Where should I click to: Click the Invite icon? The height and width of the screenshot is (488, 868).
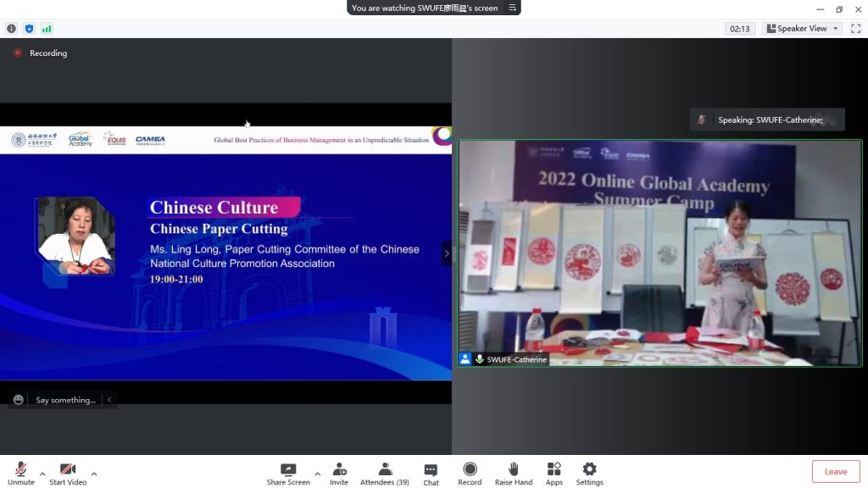[339, 473]
